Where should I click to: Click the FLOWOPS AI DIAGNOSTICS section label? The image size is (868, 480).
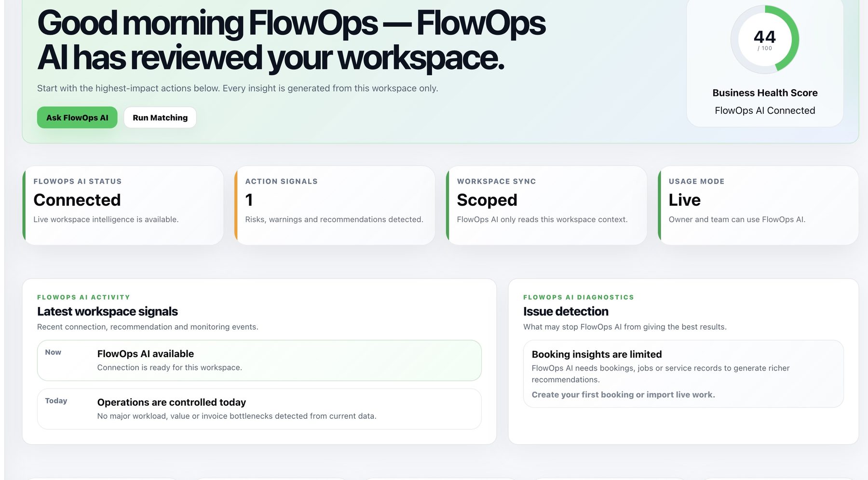[579, 297]
